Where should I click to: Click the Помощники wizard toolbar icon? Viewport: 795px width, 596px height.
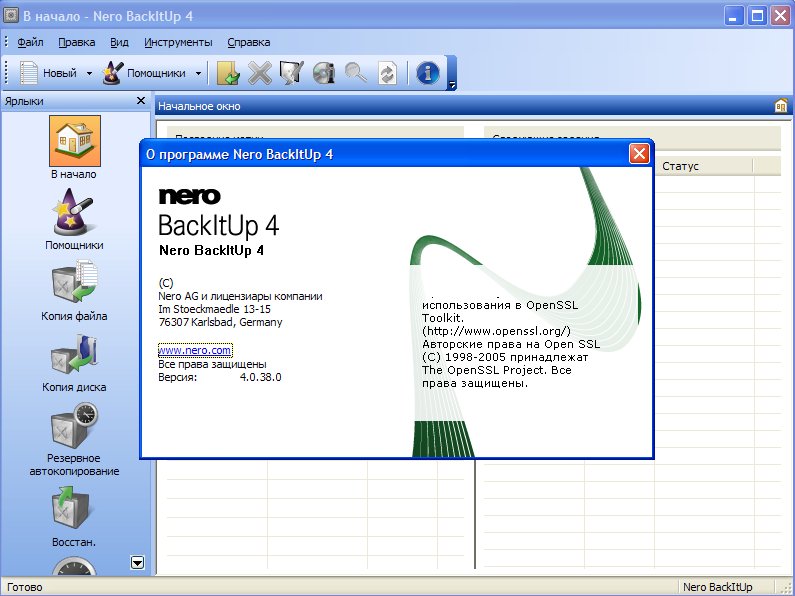coord(113,73)
